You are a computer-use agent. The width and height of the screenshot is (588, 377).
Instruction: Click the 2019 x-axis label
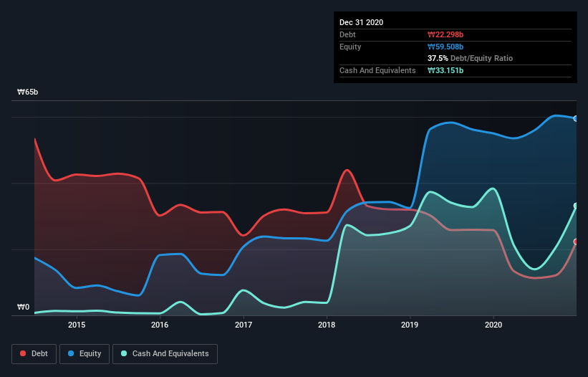pos(410,325)
